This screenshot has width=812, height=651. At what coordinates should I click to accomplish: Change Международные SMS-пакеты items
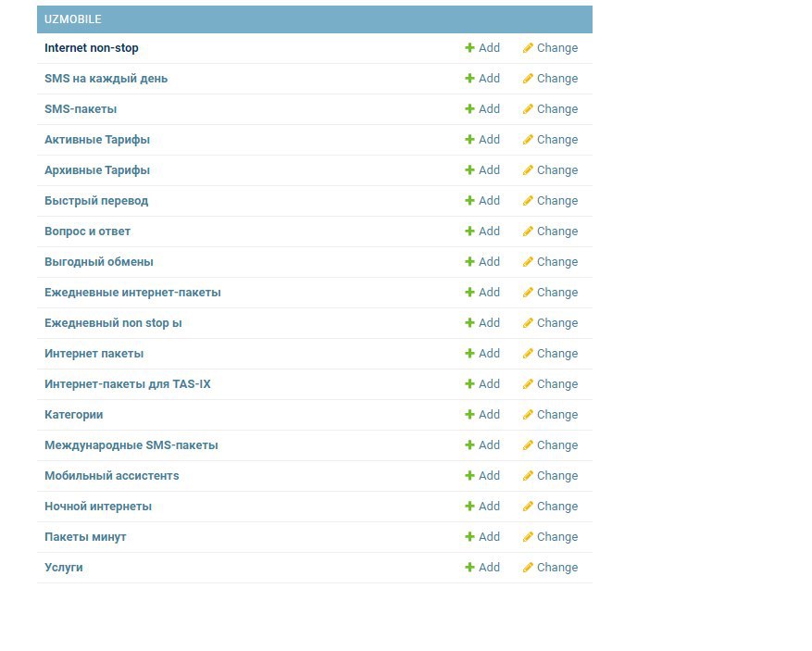[x=550, y=444]
